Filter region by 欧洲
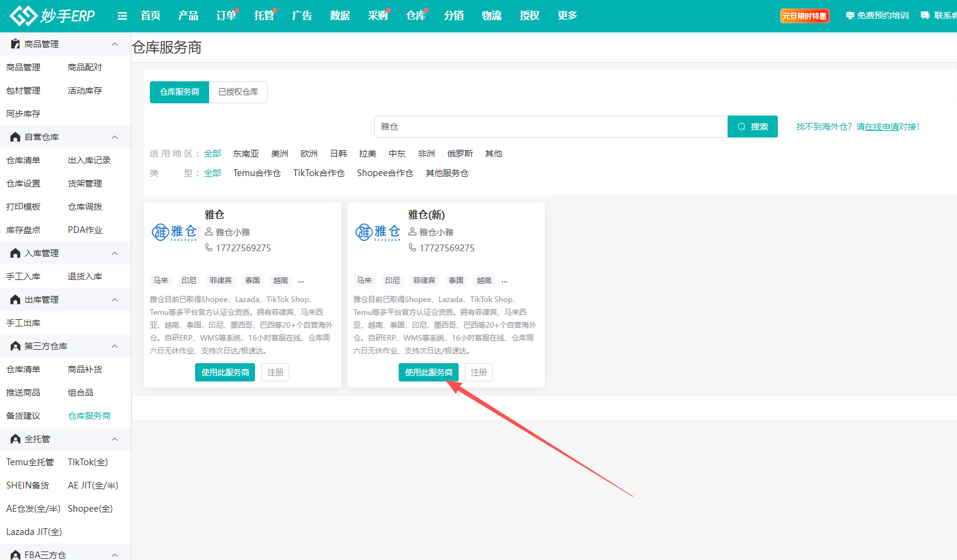This screenshot has height=560, width=957. [309, 153]
